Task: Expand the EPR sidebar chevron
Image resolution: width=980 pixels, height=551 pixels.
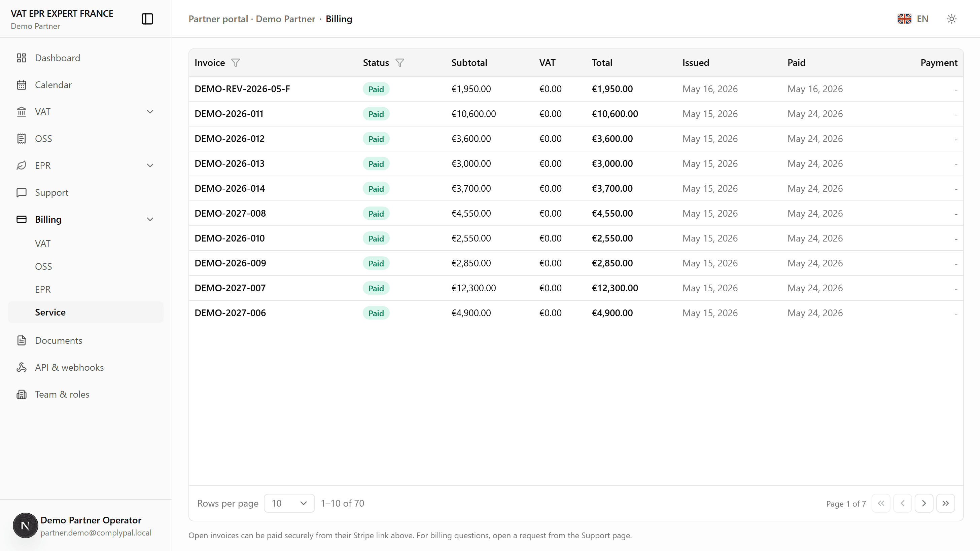Action: click(x=150, y=166)
